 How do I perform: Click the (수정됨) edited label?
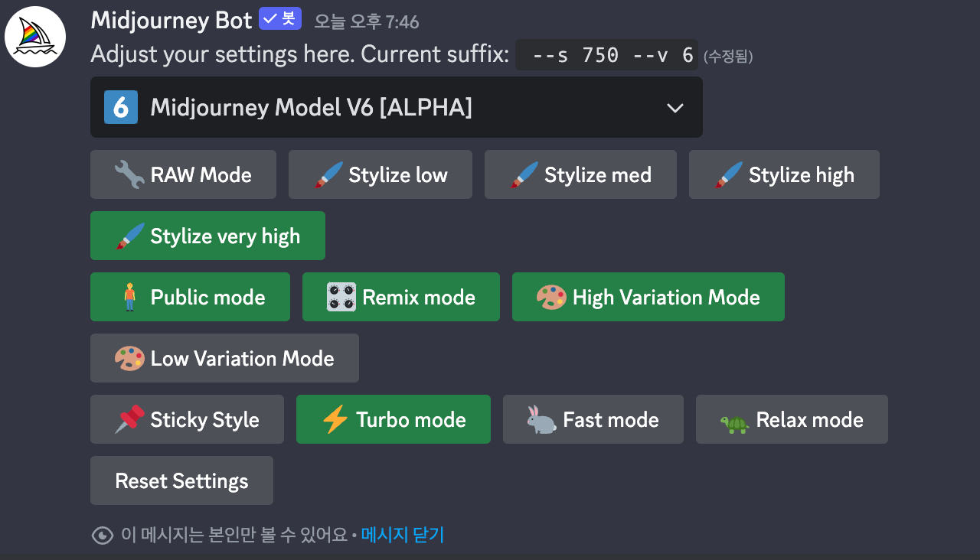728,57
